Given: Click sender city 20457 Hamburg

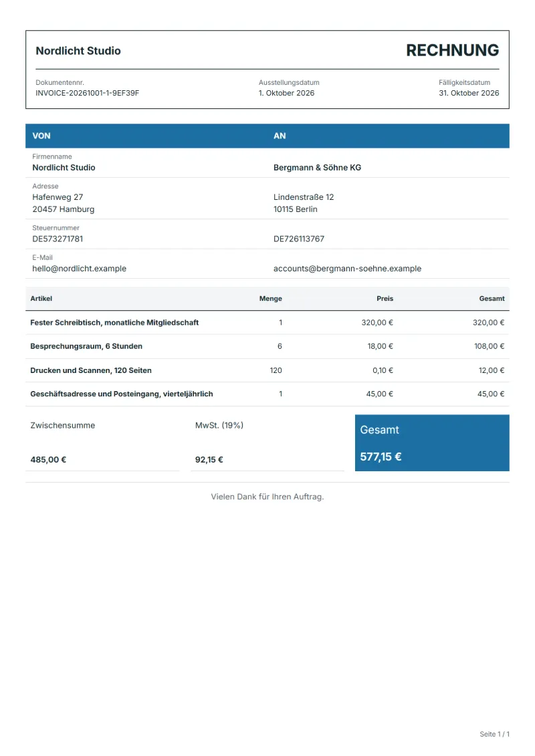Looking at the screenshot, I should pos(63,209).
